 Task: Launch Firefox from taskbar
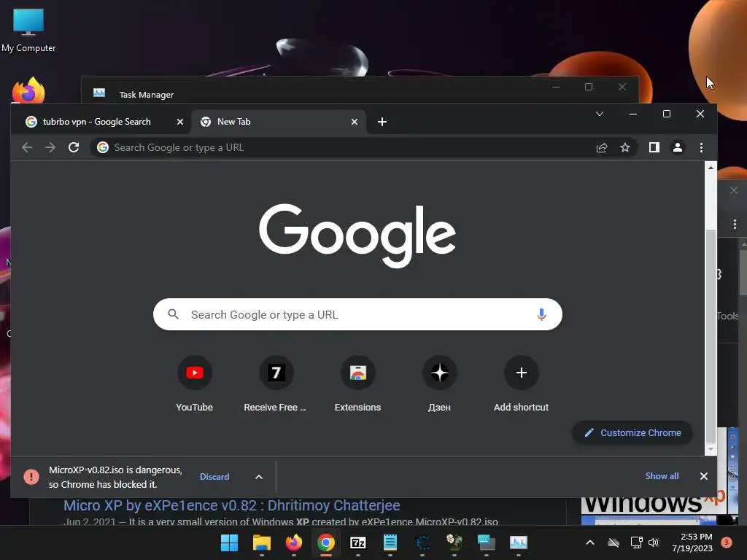pyautogui.click(x=293, y=542)
